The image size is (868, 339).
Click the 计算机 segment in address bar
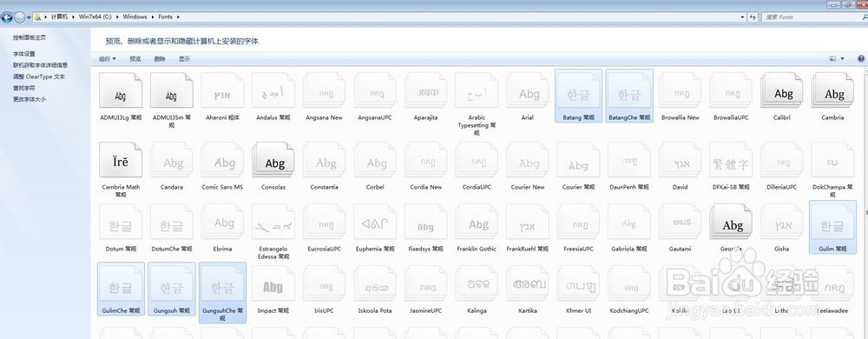coord(59,17)
